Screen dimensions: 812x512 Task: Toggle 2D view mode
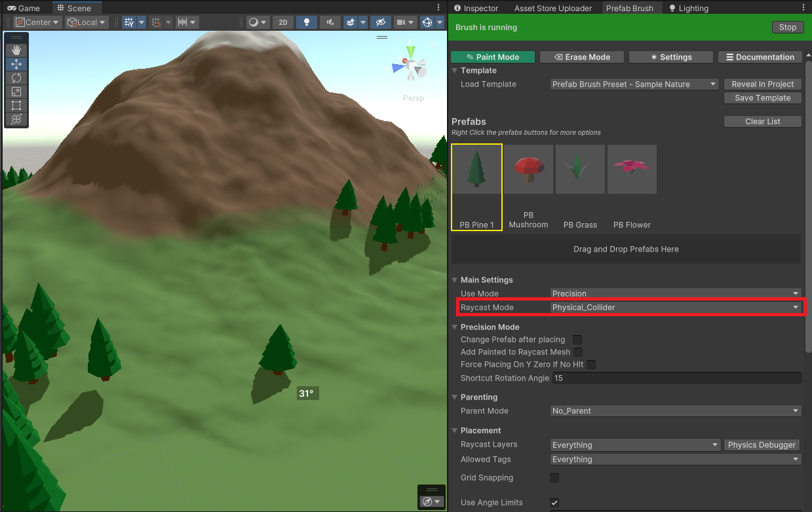(x=282, y=22)
